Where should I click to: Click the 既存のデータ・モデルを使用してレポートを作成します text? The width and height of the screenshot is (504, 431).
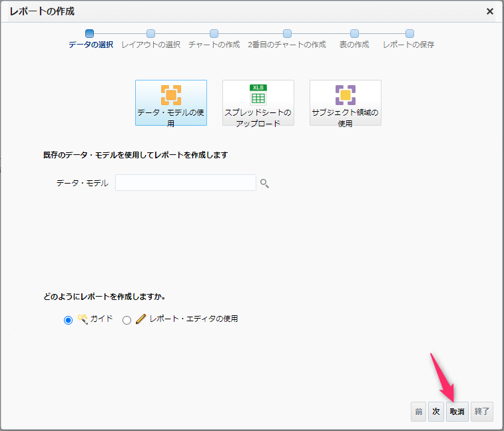[x=136, y=155]
